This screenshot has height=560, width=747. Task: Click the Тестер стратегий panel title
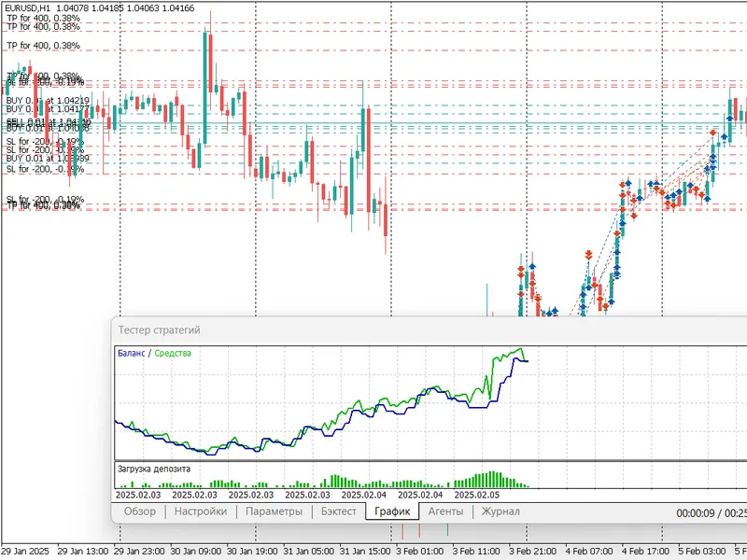[159, 330]
